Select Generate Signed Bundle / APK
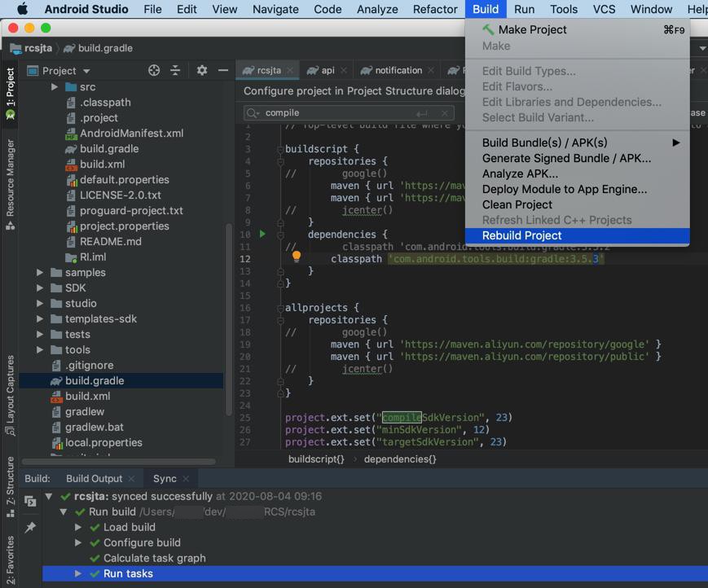Viewport: 708px width, 588px height. [577, 158]
